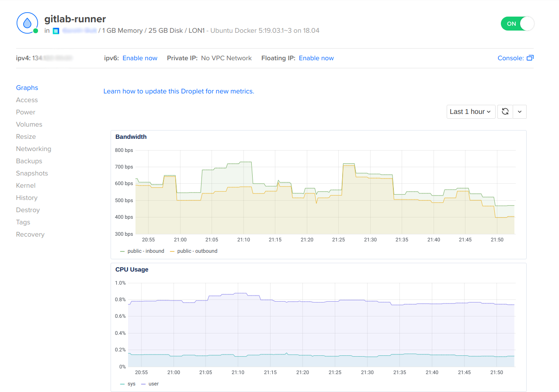Click the 21:30 label on CPU Usage chart
559x392 pixels.
click(368, 372)
